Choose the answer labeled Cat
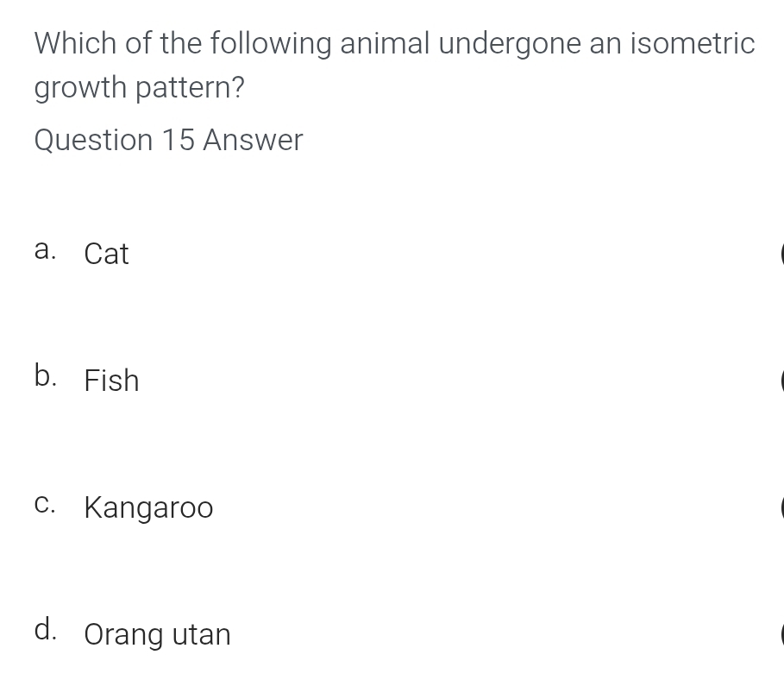The width and height of the screenshot is (784, 680). click(107, 254)
